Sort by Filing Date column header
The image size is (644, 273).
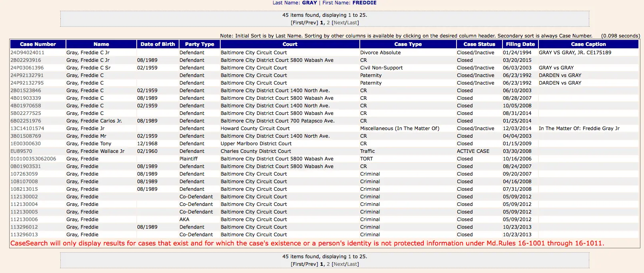point(520,44)
